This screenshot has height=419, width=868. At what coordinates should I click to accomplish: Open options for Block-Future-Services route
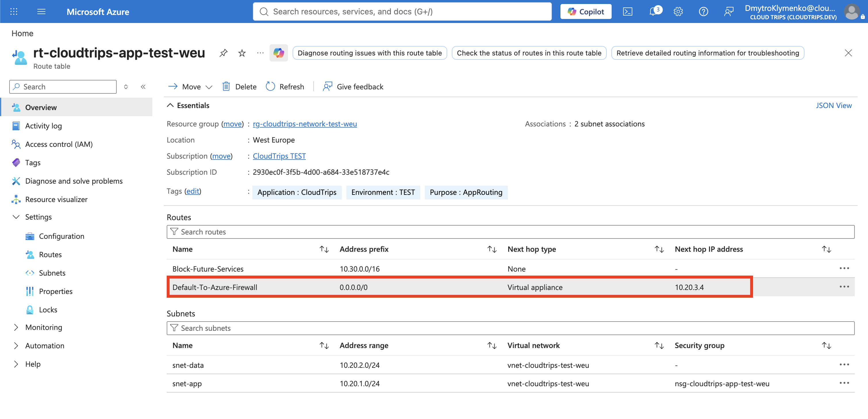pyautogui.click(x=844, y=268)
